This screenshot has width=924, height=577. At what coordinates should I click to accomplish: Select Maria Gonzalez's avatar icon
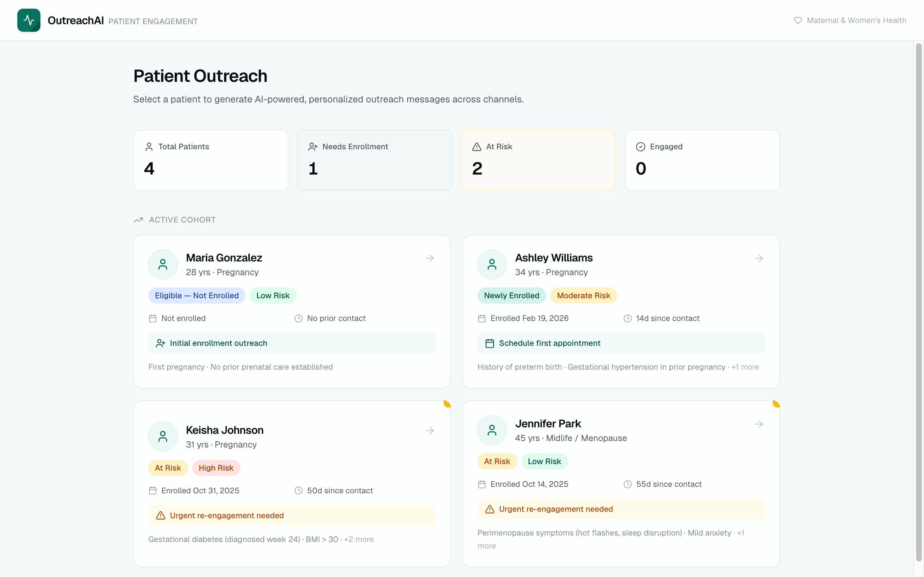[163, 264]
